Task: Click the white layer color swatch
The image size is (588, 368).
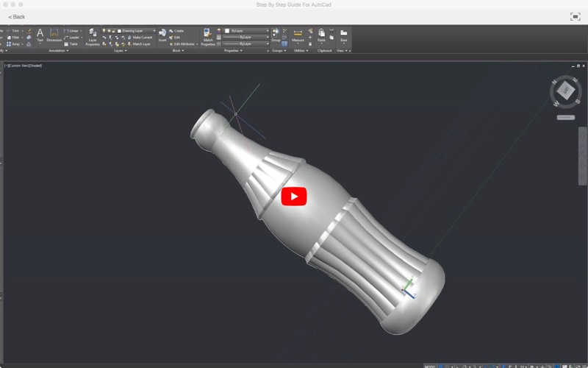Action: pyautogui.click(x=119, y=31)
